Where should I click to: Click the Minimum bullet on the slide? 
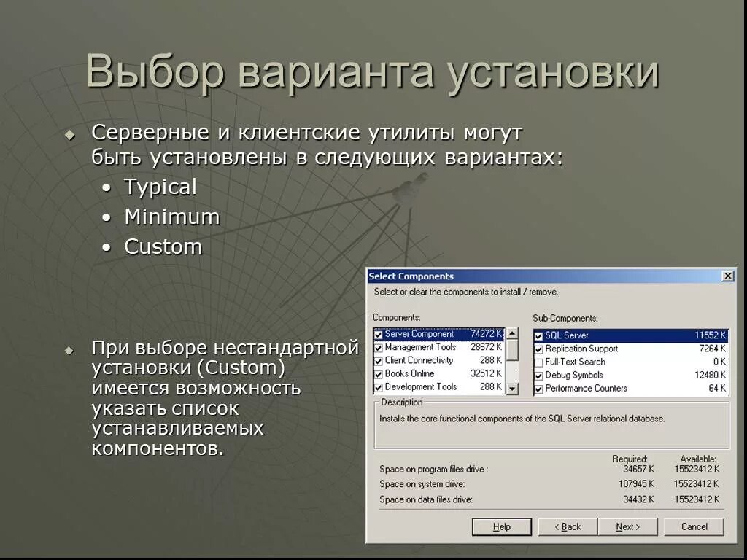[x=172, y=217]
